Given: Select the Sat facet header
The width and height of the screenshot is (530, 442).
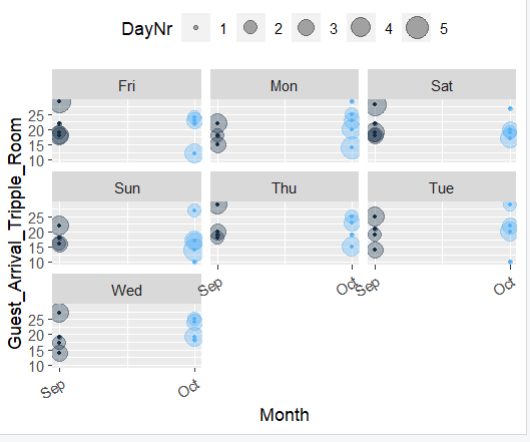Looking at the screenshot, I should pyautogui.click(x=442, y=84).
